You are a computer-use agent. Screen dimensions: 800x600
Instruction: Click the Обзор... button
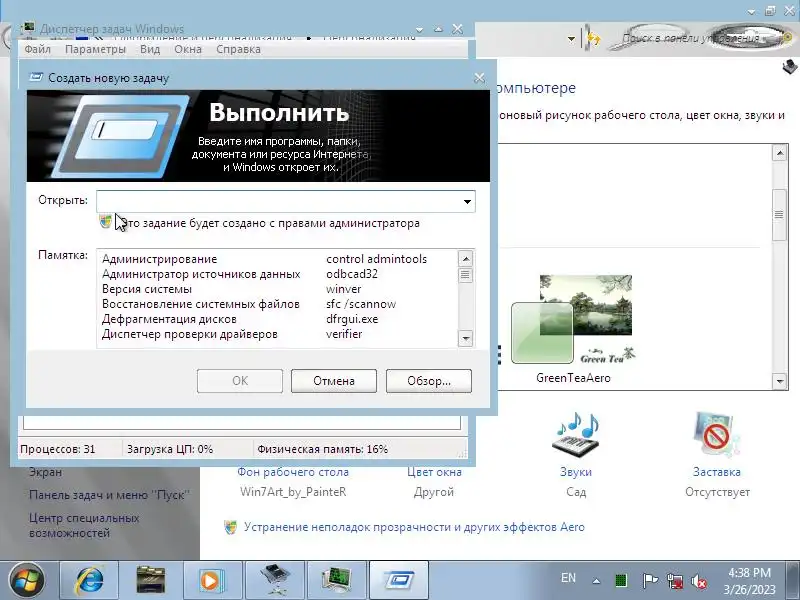[x=429, y=381]
